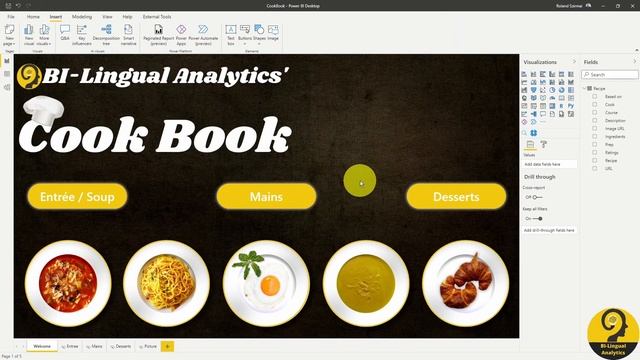
Task: Open More visuals in the ribbon
Action: coord(44,35)
